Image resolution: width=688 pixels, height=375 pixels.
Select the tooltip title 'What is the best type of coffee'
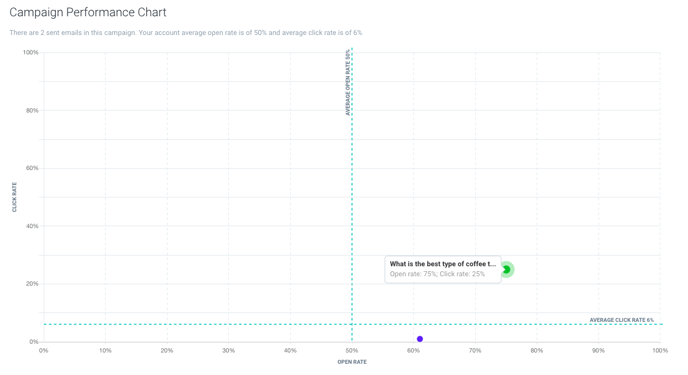(443, 264)
